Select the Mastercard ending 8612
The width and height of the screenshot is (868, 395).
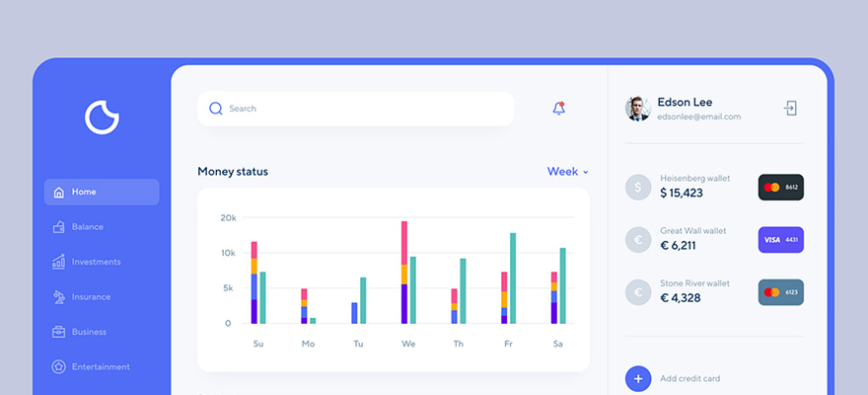[780, 187]
